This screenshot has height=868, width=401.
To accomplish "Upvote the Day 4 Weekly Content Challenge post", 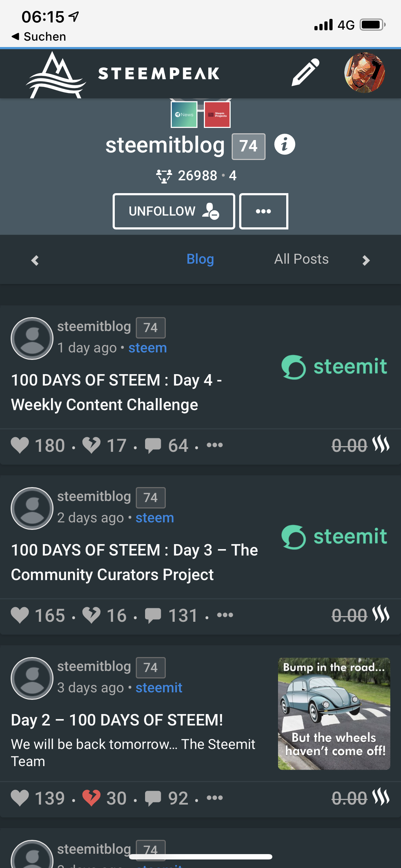I will pos(20,445).
